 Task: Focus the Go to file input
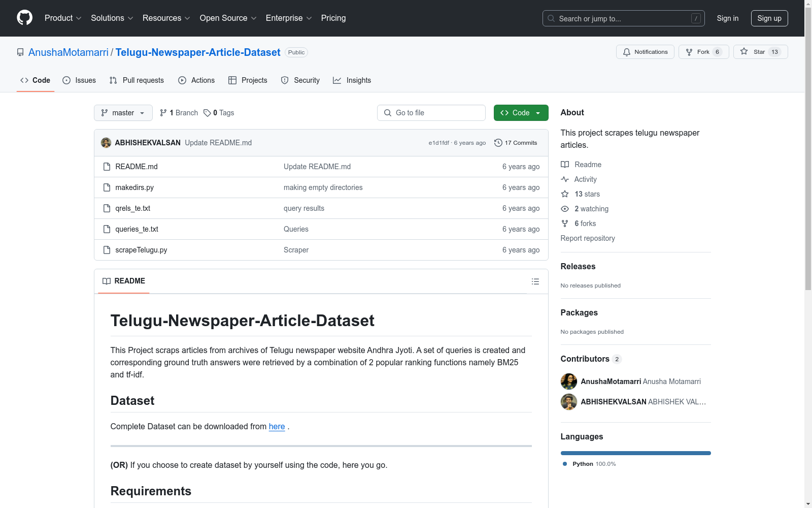click(x=431, y=113)
